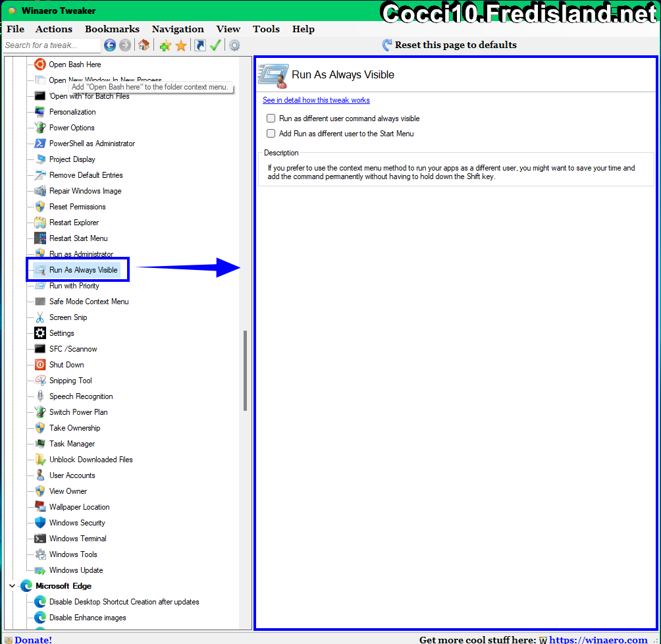Open the https://winaero.com link
661x644 pixels.
[598, 639]
